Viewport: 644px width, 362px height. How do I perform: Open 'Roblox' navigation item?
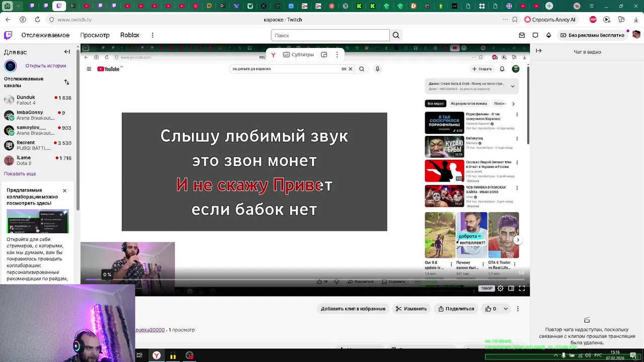click(130, 35)
